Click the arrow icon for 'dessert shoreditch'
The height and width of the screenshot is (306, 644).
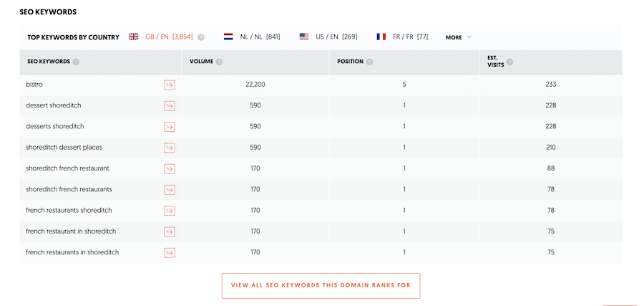coord(170,106)
